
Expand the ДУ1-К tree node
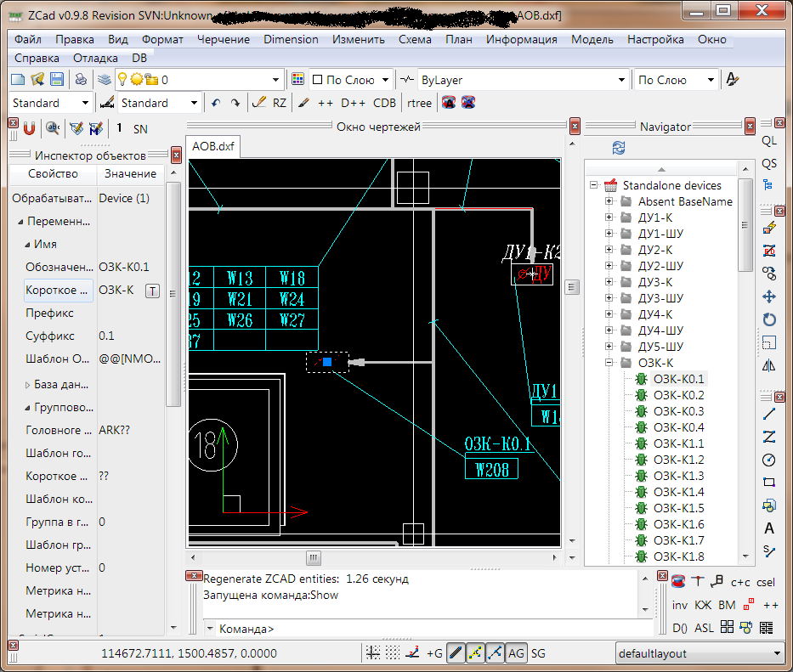coord(609,217)
